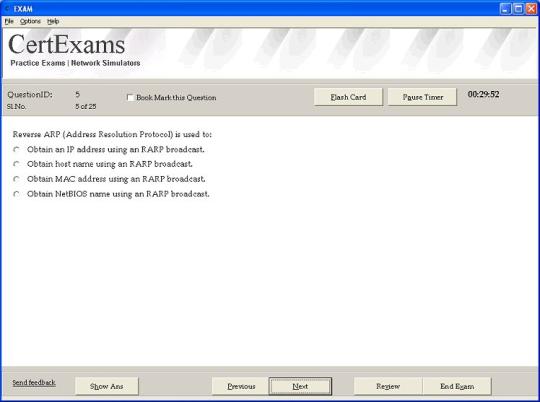Open the Options menu
540x402 pixels.
click(30, 21)
